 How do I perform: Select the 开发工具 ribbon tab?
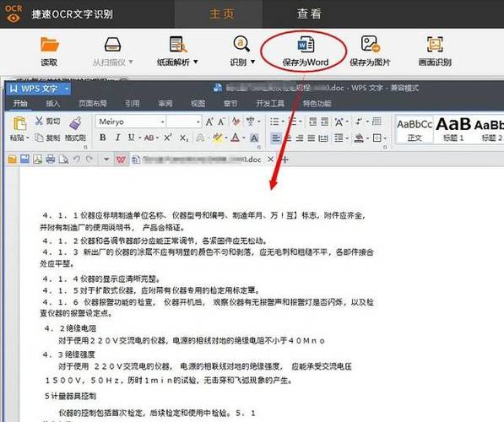(270, 104)
